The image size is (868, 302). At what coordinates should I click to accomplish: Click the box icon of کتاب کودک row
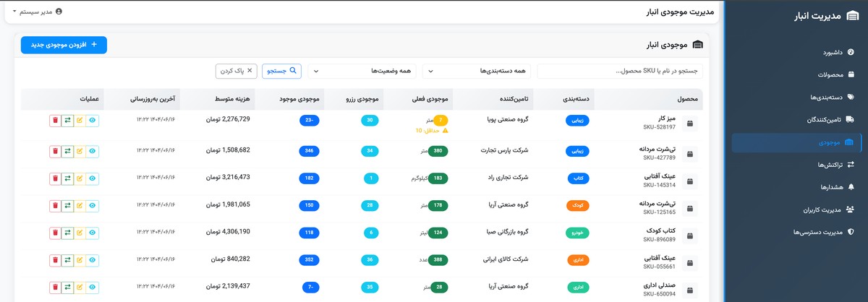point(690,236)
